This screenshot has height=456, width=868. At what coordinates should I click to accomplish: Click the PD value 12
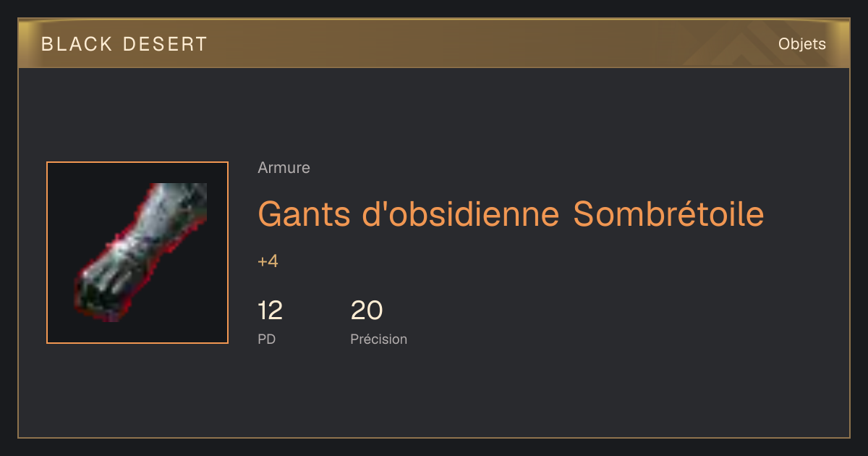[270, 311]
